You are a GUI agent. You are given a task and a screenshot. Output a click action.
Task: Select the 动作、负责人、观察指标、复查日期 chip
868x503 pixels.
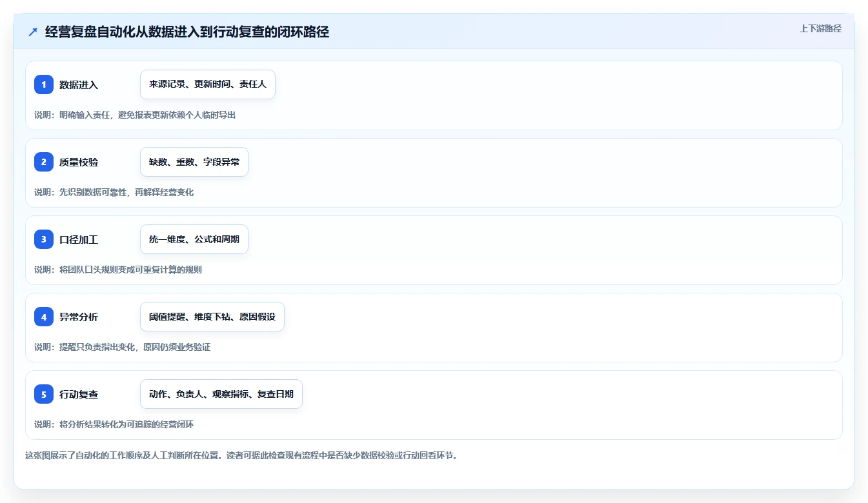(221, 394)
